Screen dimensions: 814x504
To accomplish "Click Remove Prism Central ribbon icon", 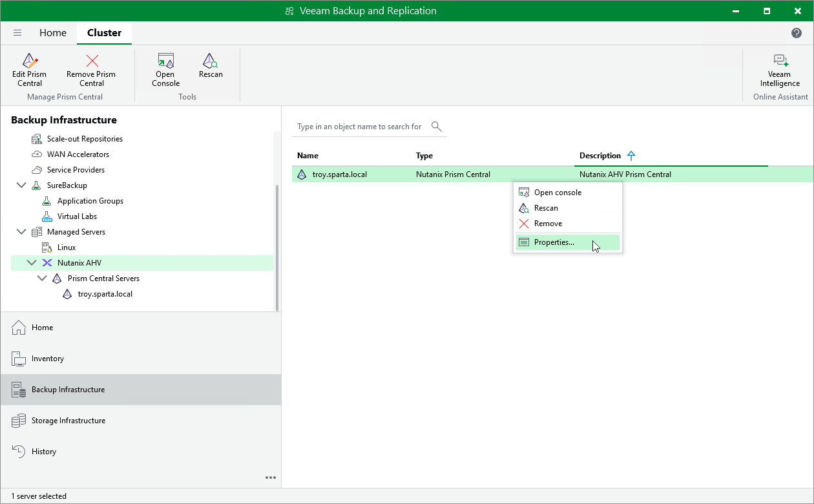I will click(92, 61).
